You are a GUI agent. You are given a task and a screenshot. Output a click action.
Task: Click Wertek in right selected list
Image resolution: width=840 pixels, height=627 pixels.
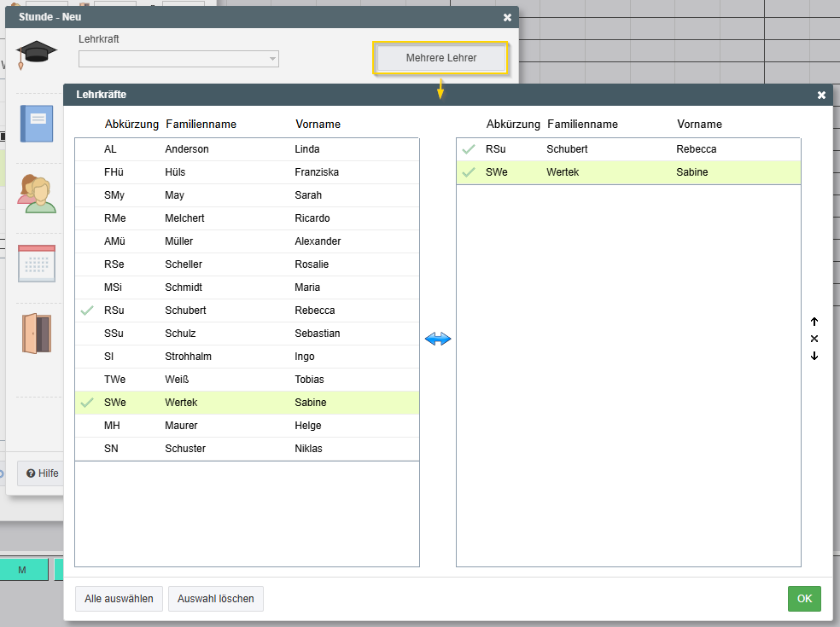point(563,172)
